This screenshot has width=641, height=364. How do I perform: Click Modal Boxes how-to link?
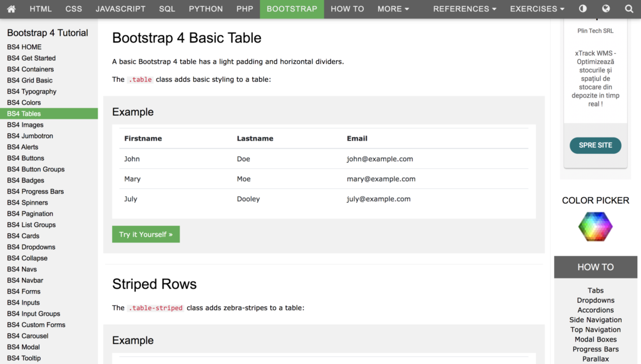(595, 340)
